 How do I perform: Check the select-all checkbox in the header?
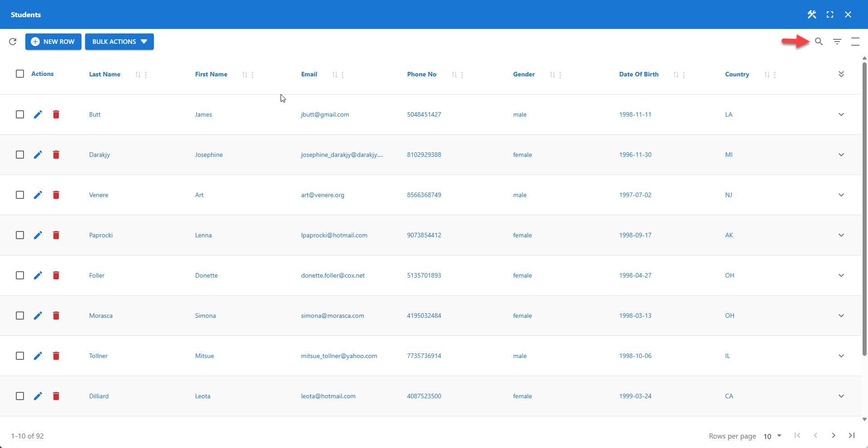point(20,74)
